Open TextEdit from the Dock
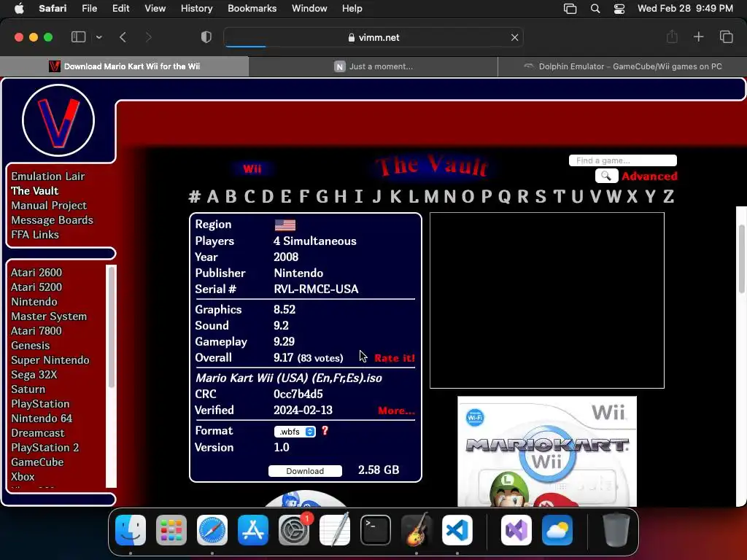This screenshot has width=747, height=560. [334, 530]
